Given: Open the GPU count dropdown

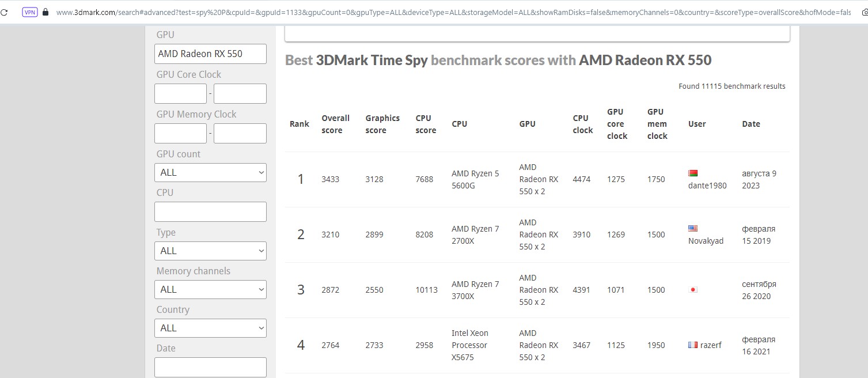Looking at the screenshot, I should click(210, 172).
